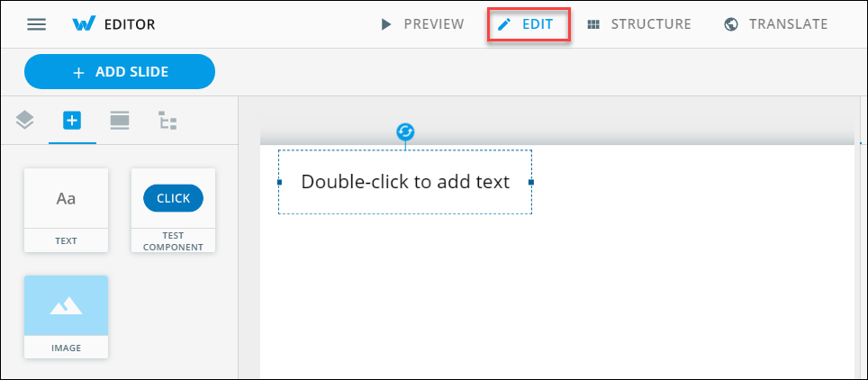Open the Translate view
The height and width of the screenshot is (380, 868).
775,24
